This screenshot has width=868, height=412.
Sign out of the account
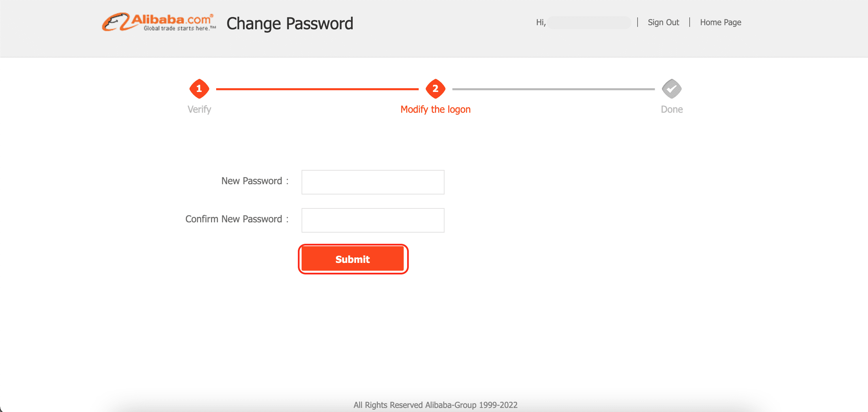663,22
